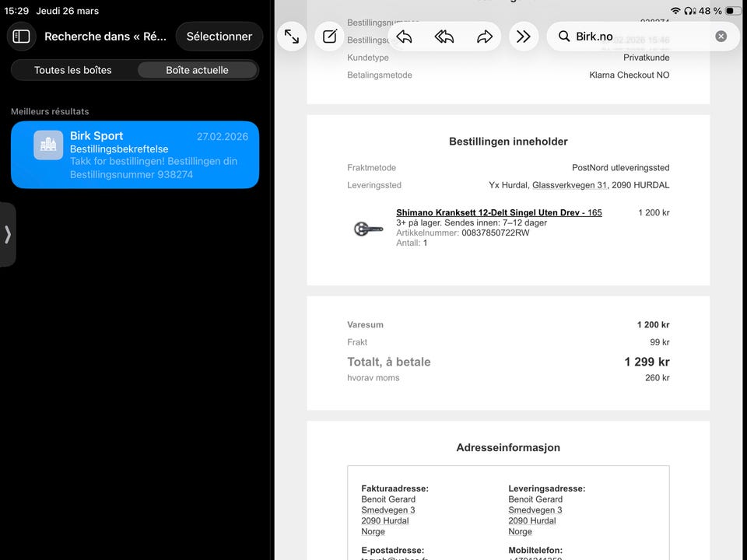Click 'Klarna Checkout NO' payment value

[630, 75]
